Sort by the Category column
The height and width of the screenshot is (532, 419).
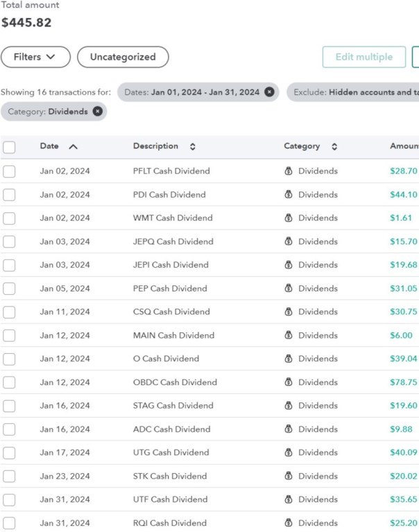pos(309,146)
